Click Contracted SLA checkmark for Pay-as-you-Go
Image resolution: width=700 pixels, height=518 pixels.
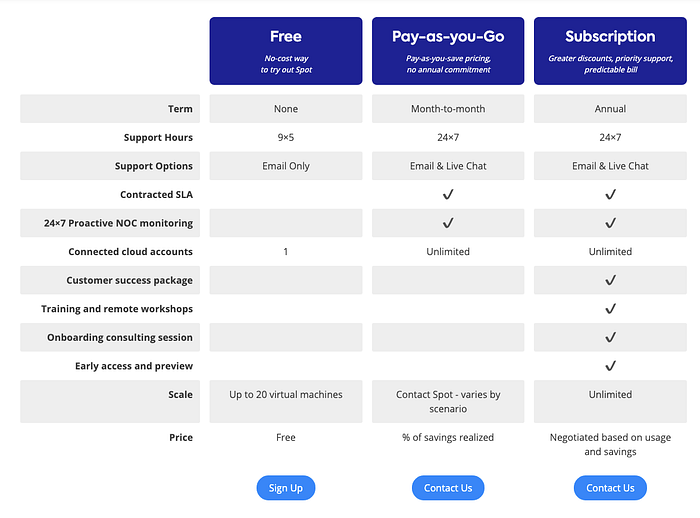448,194
